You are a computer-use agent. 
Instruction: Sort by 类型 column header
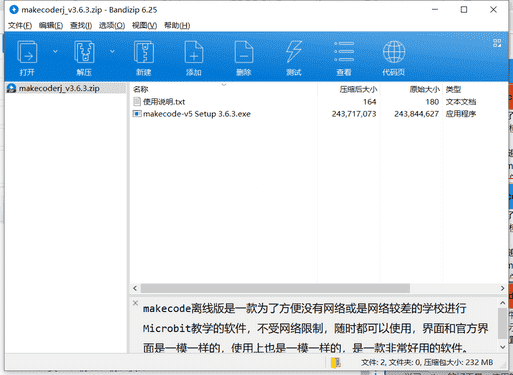(453, 89)
